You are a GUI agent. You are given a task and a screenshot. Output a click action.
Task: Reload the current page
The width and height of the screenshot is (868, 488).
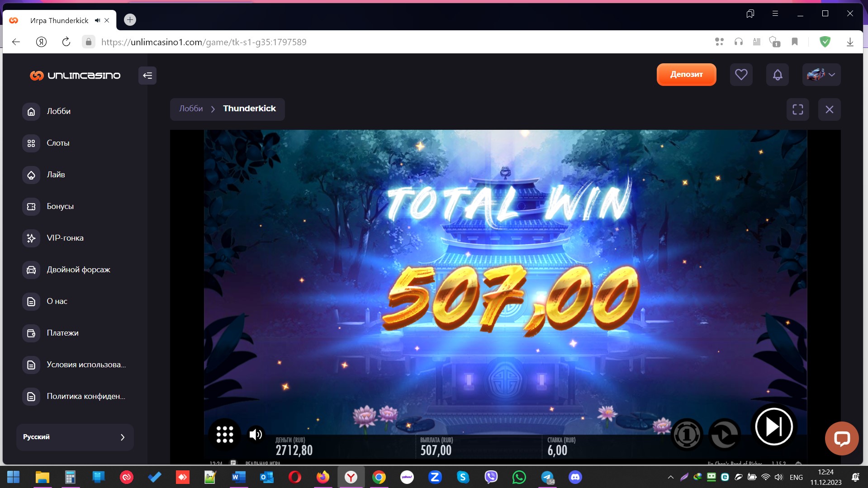(66, 42)
